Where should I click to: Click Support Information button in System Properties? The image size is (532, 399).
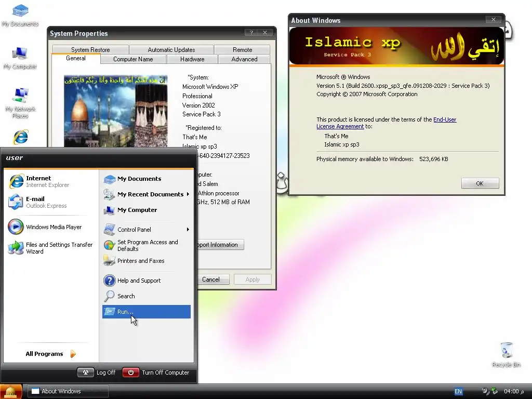(220, 245)
